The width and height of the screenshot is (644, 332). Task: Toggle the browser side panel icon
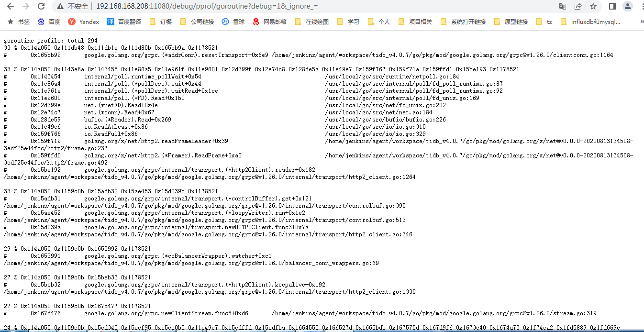pos(612,6)
